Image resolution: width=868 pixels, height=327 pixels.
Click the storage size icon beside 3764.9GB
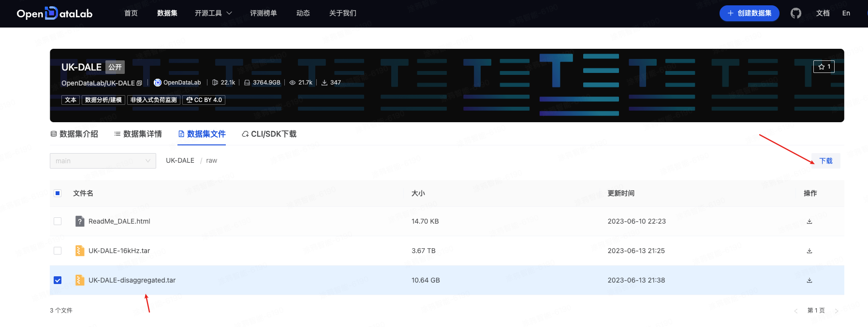tap(247, 83)
